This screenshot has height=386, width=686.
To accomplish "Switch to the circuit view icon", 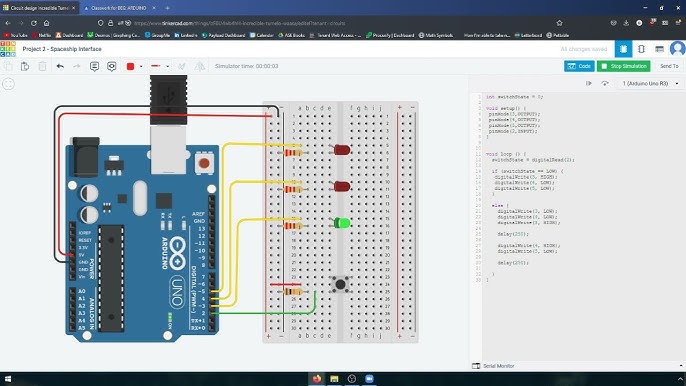I will (623, 49).
